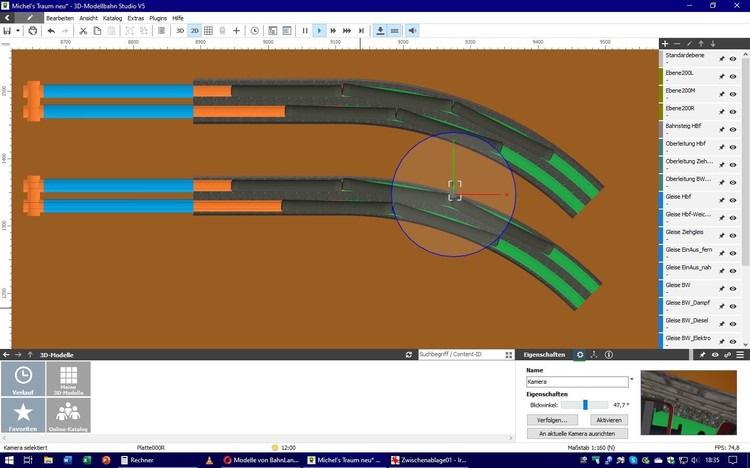Click the Suchbegriff / Content-ID search field

[461, 355]
